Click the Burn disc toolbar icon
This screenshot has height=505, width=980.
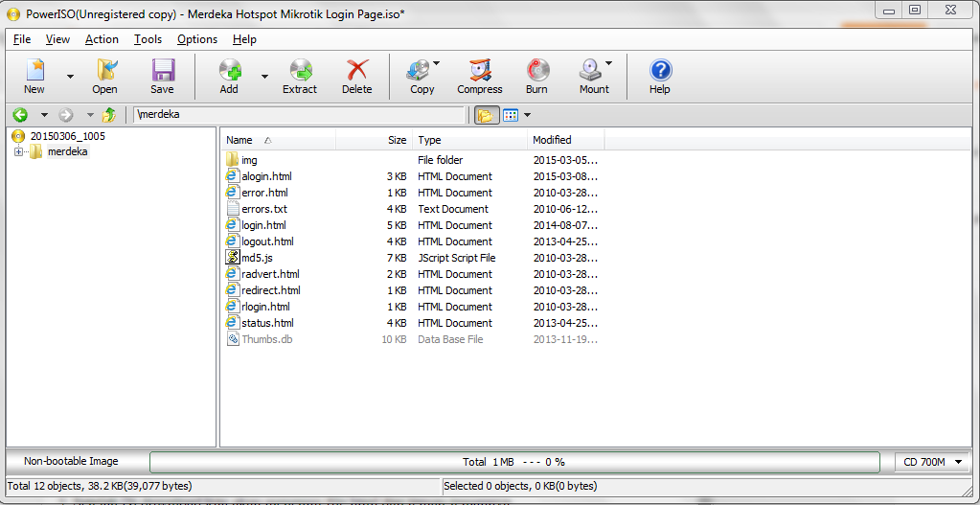tap(536, 70)
